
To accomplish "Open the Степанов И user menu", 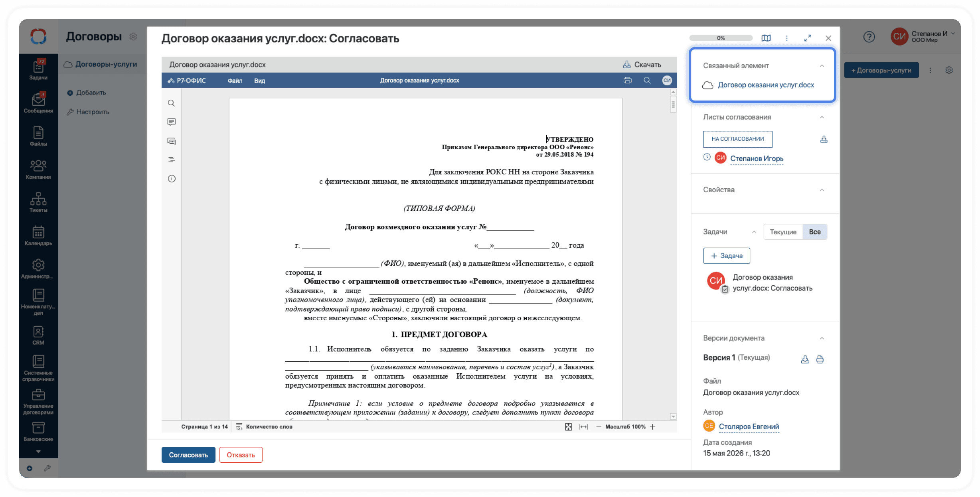I will 923,37.
